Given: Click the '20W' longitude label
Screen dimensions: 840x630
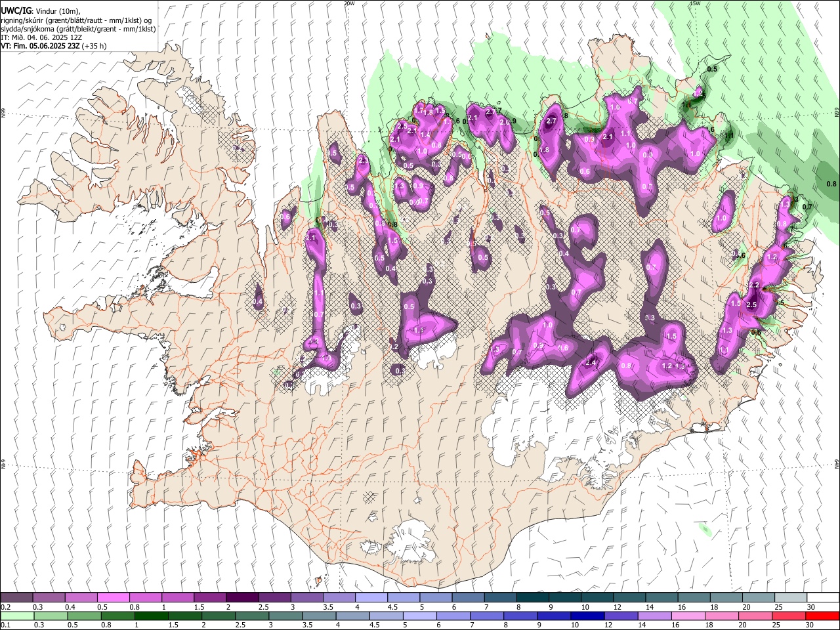Looking at the screenshot, I should tap(349, 3).
